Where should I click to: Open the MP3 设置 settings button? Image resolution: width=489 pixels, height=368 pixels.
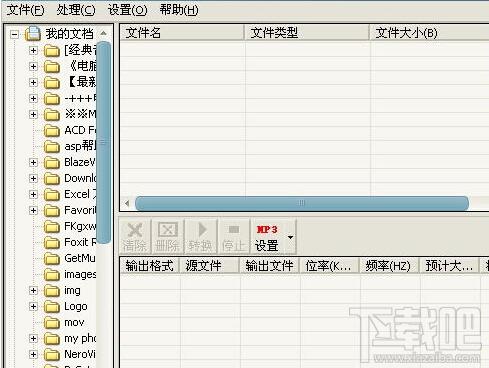(x=267, y=237)
